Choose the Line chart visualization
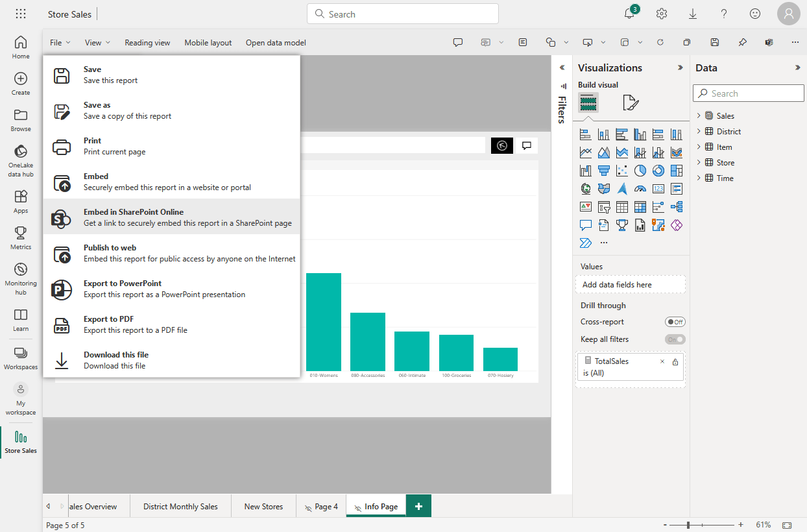The image size is (807, 532). pos(585,152)
